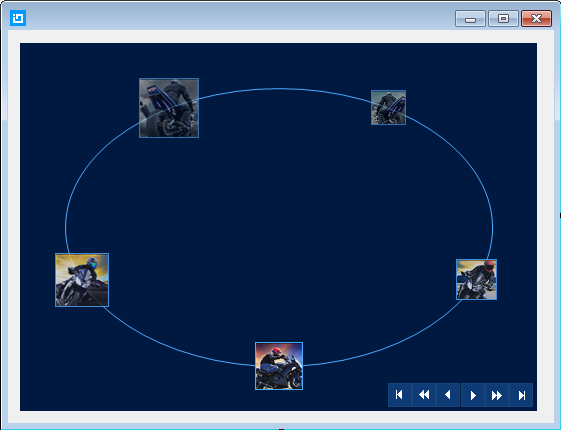This screenshot has width=561, height=430.
Task: Click the fast rewind double-arrow button
Action: 424,395
